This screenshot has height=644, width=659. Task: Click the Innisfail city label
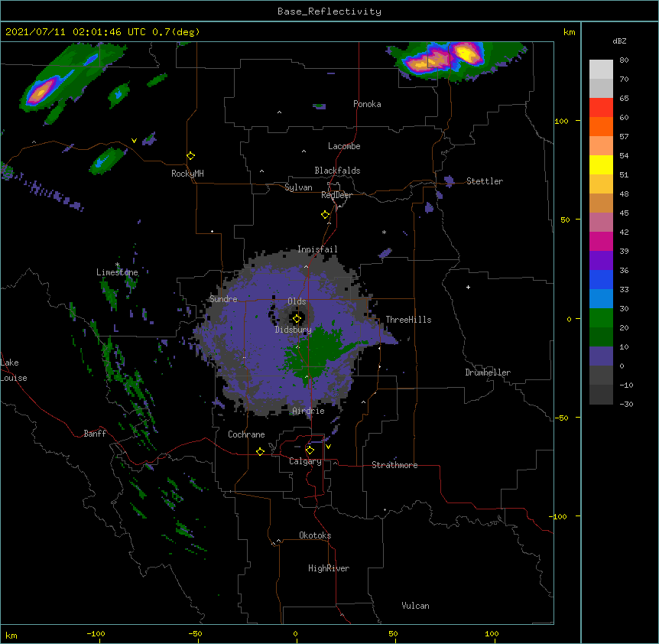point(317,249)
